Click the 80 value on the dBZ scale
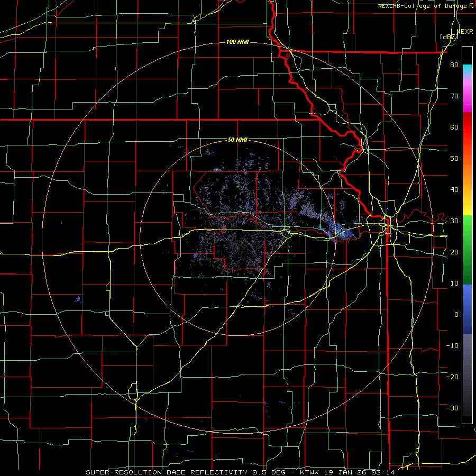Image resolution: width=476 pixels, height=476 pixels. click(x=454, y=65)
